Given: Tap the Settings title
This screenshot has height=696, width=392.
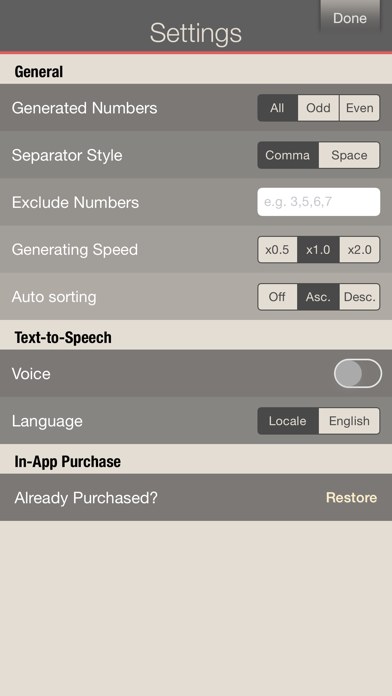Looking at the screenshot, I should (x=196, y=33).
